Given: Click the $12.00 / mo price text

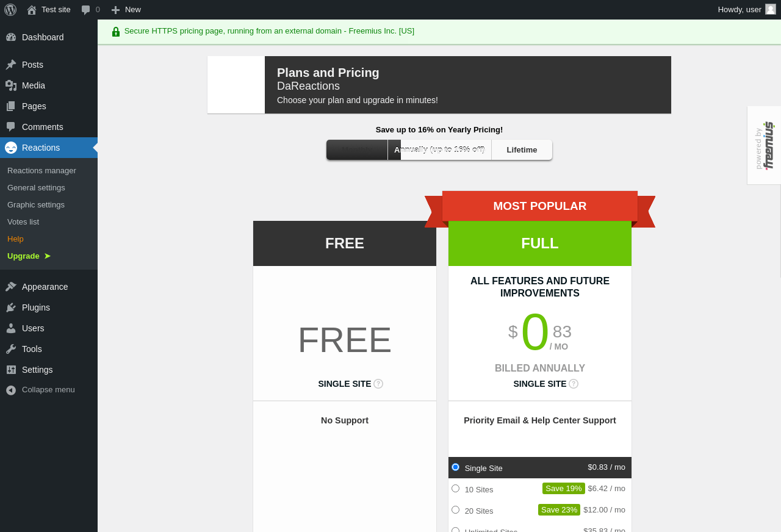Looking at the screenshot, I should point(604,510).
